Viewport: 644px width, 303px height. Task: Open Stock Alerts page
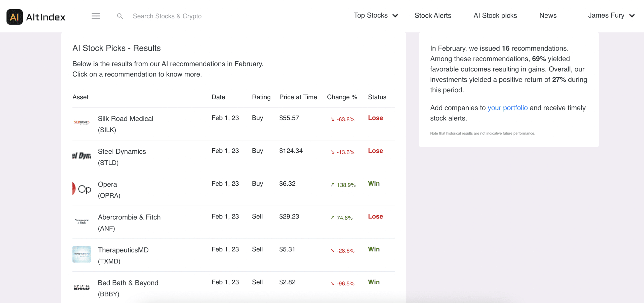(x=433, y=16)
